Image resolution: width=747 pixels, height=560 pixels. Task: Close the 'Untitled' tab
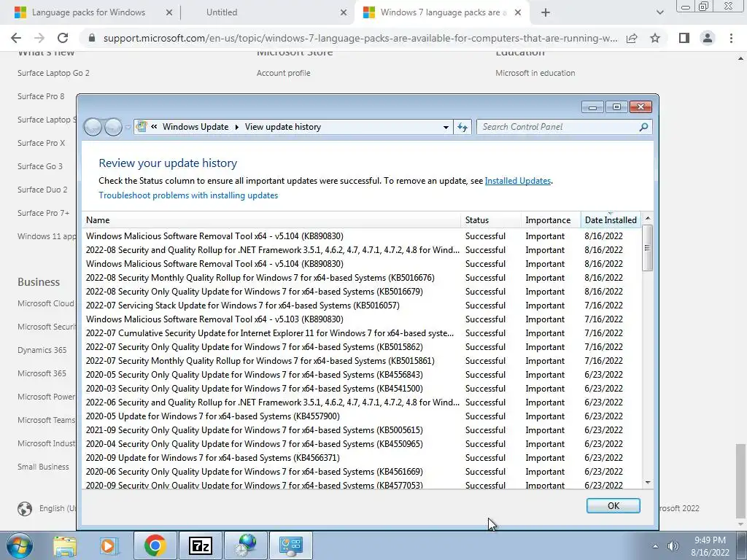click(344, 13)
